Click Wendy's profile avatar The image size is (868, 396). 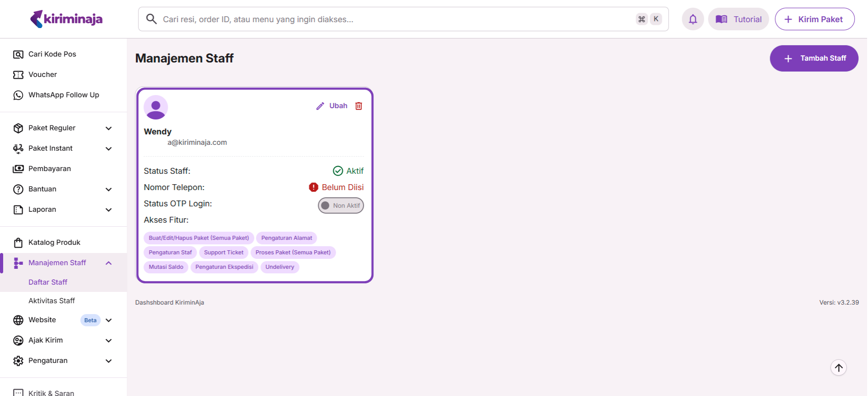point(156,107)
